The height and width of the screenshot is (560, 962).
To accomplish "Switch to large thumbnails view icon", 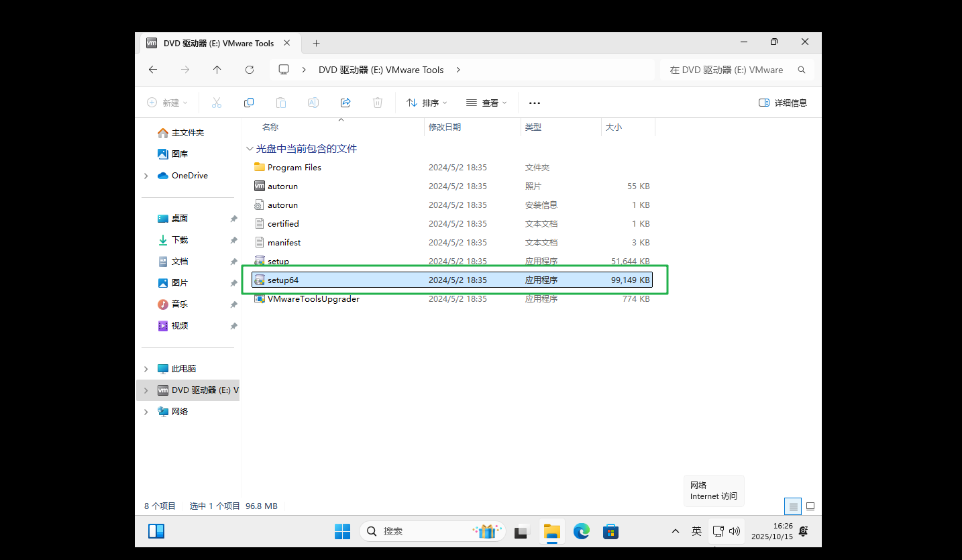I will 810,506.
